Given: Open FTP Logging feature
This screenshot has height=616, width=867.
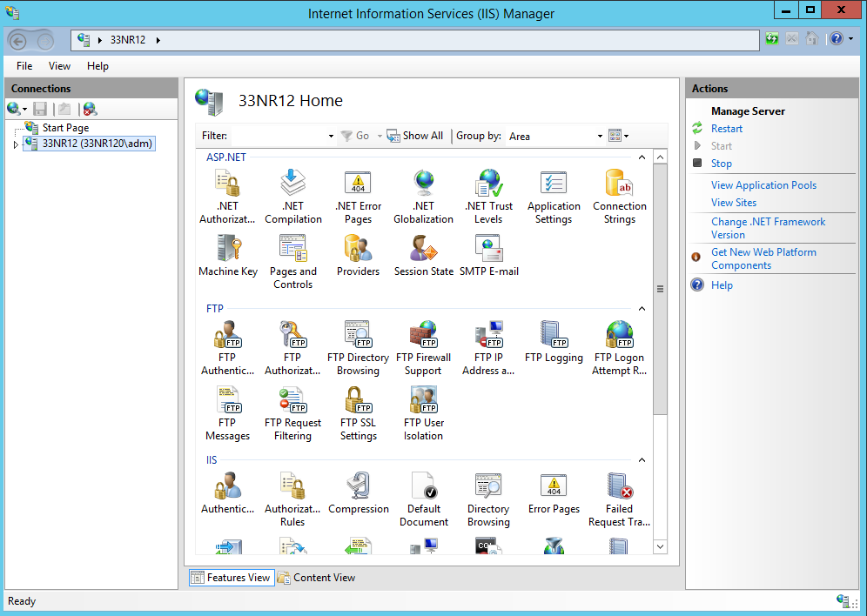Looking at the screenshot, I should pyautogui.click(x=554, y=341).
